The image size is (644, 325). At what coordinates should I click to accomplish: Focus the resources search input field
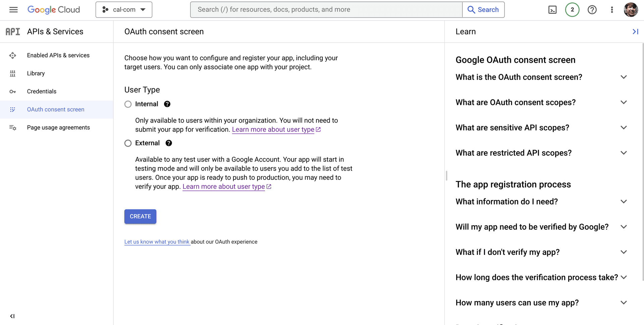click(x=326, y=10)
